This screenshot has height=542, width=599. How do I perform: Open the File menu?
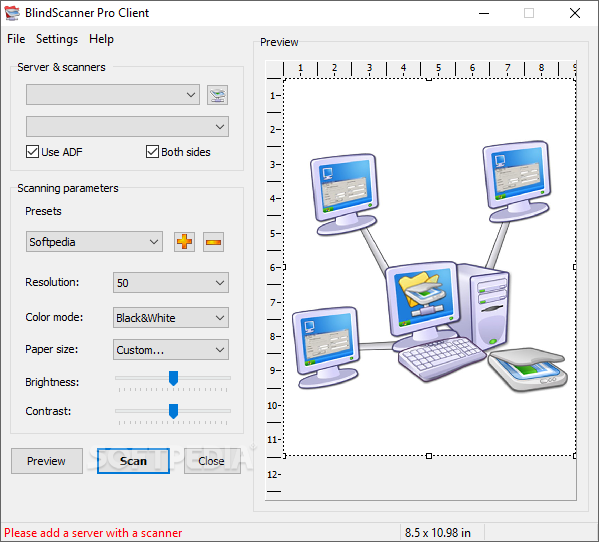16,39
